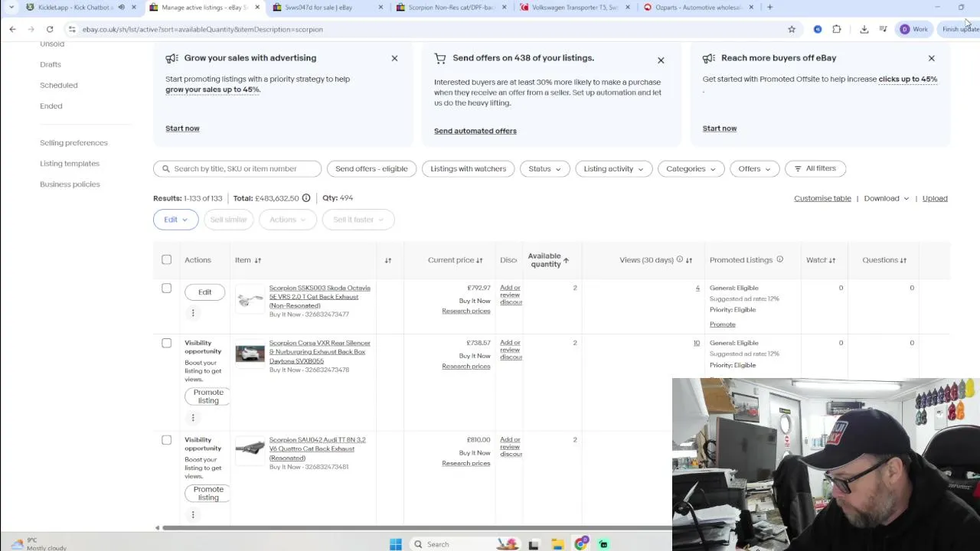Open the Windows Start menu
The width and height of the screenshot is (980, 551).
396,544
